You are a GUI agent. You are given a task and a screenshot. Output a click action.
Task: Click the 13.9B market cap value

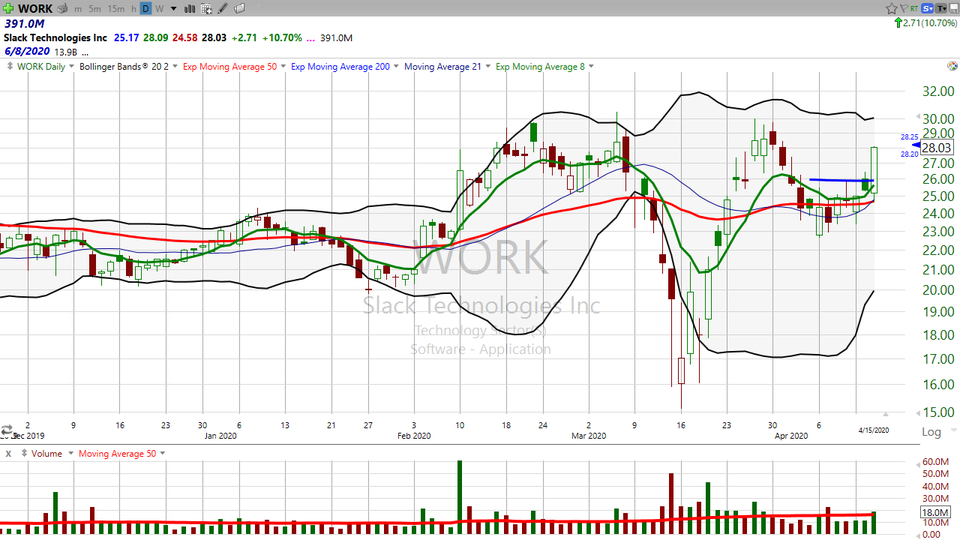tap(66, 53)
